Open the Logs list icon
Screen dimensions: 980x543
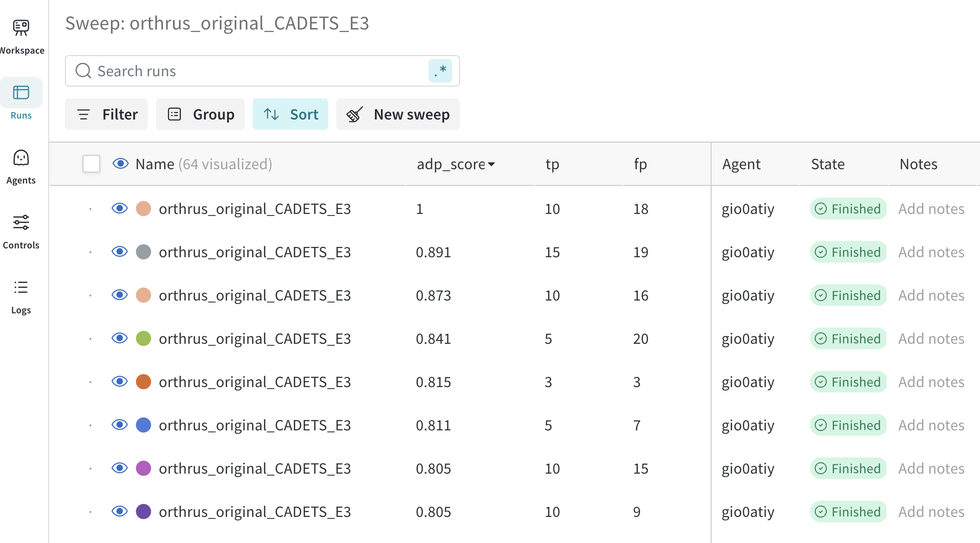(x=21, y=287)
